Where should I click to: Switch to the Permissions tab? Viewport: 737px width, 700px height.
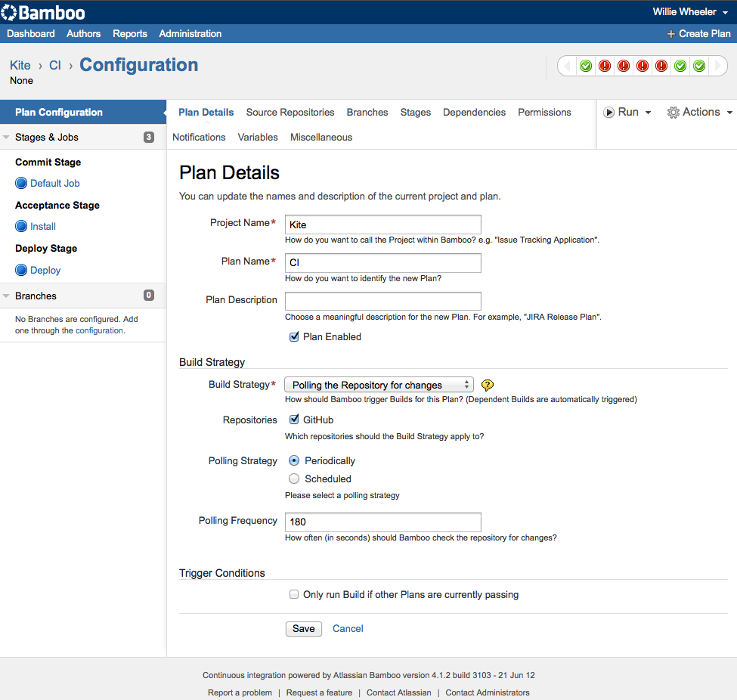tap(544, 113)
